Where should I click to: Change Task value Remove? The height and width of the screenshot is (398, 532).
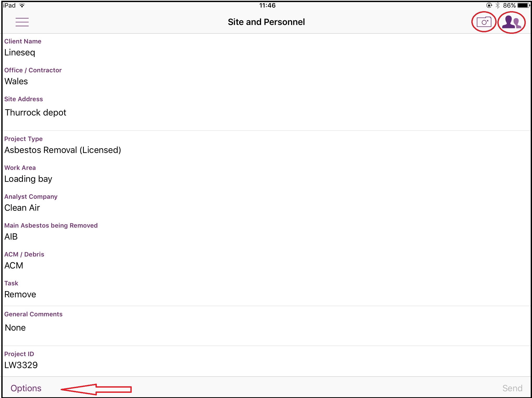point(20,294)
